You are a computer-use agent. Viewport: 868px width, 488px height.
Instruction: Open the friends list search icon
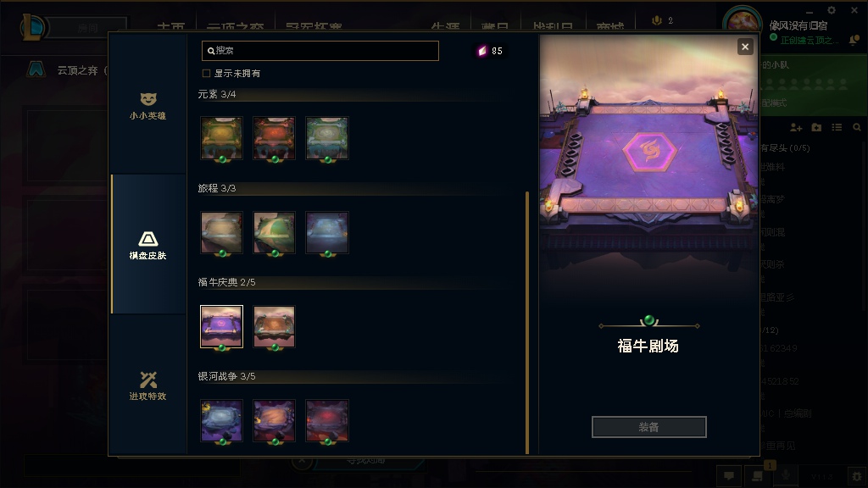click(857, 127)
